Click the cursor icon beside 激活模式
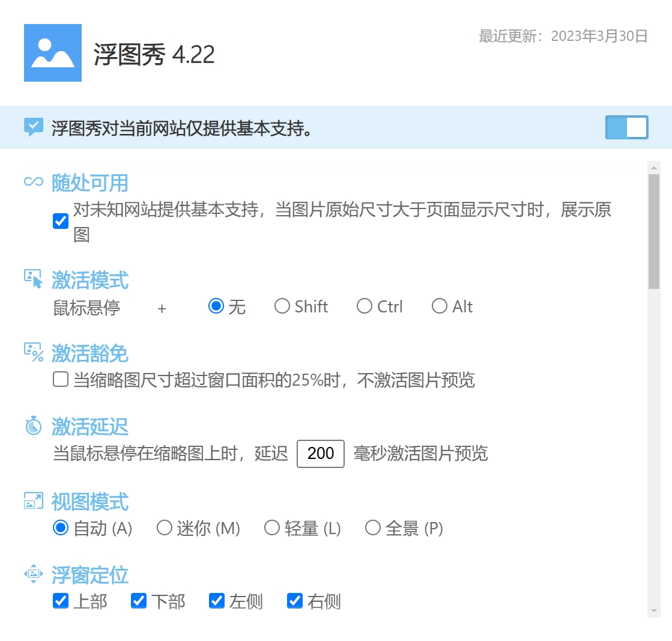The width and height of the screenshot is (672, 641). point(32,279)
